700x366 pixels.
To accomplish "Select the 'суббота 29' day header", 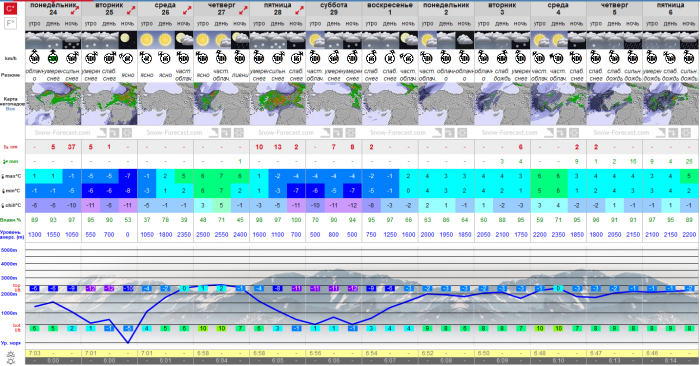I will (334, 8).
